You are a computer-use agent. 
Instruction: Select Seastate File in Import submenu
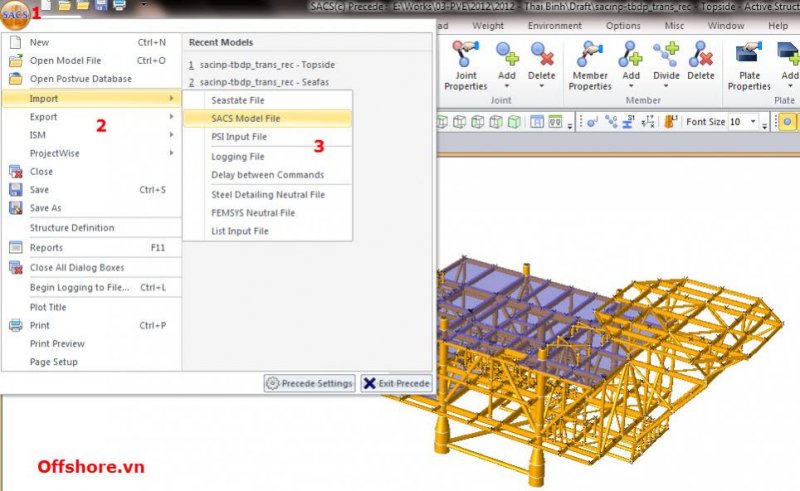point(267,101)
